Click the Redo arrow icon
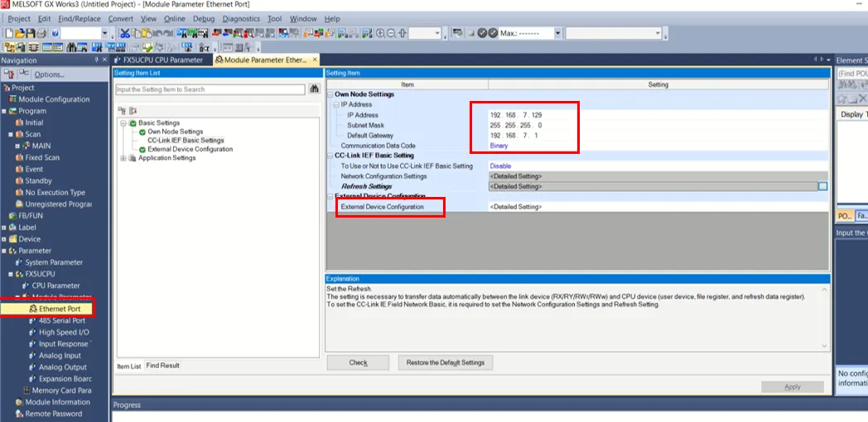Screen dimensions: 868x422 click(x=168, y=33)
